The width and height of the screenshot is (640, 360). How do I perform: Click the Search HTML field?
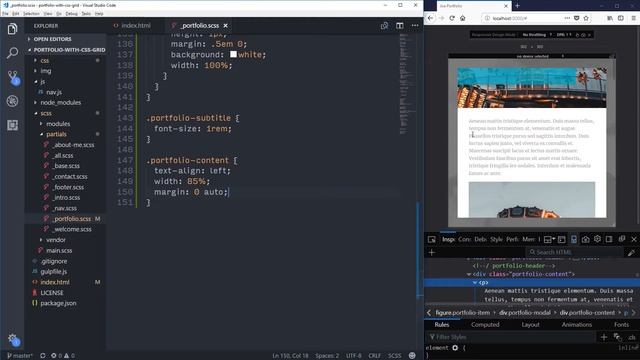(573, 252)
